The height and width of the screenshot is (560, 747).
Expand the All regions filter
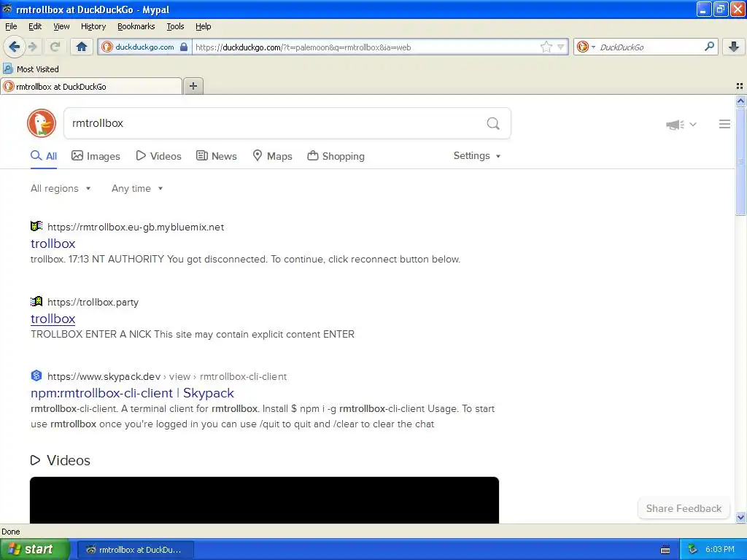pyautogui.click(x=61, y=189)
